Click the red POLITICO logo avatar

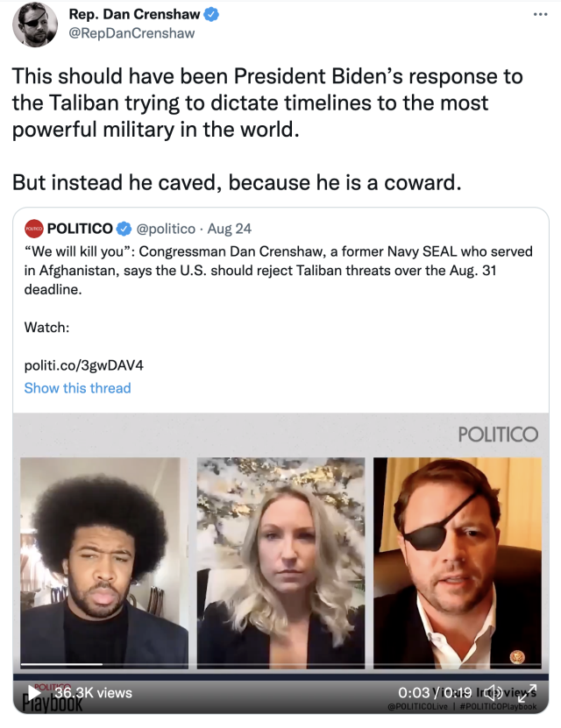33,229
